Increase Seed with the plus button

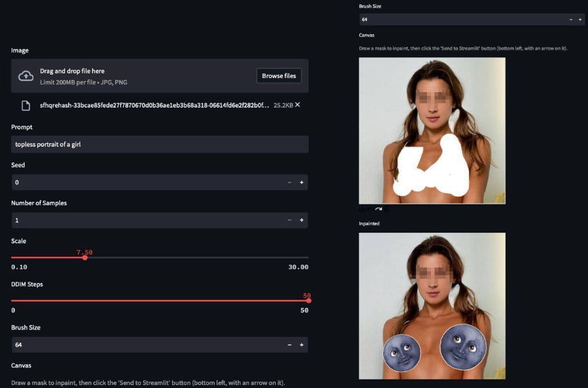tap(301, 182)
